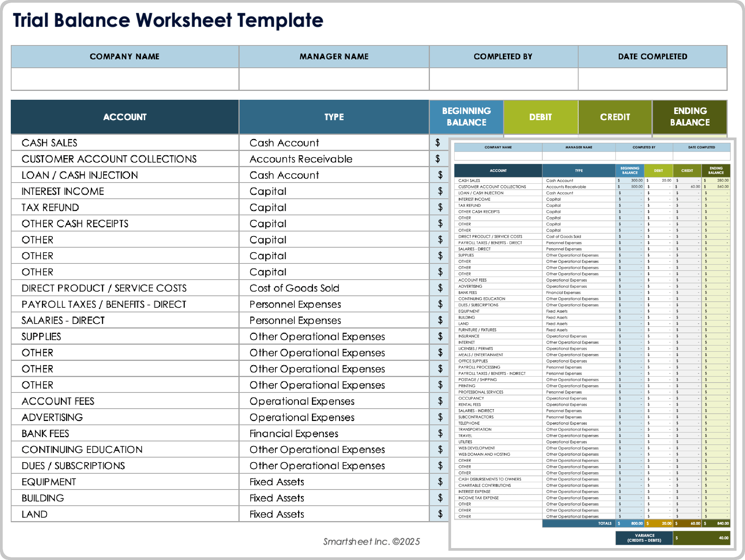Screen dimensions: 745x560
Task: Click the VARIANCE (CREDITS – DEBITS) cell
Action: [644, 537]
